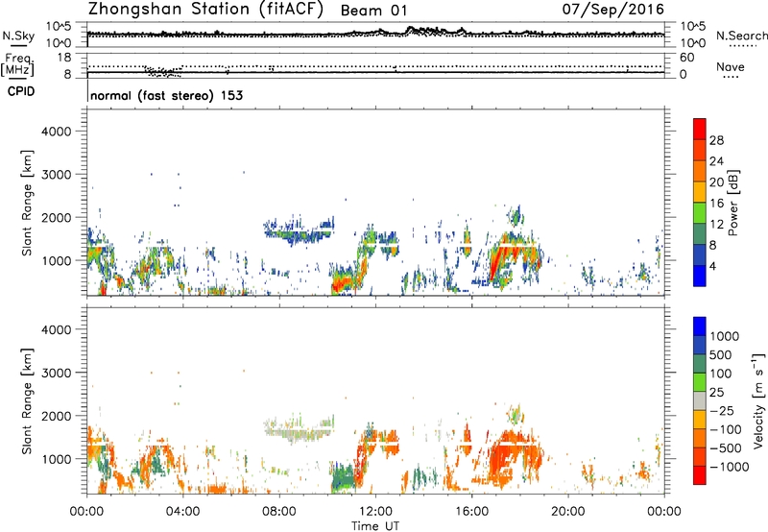The image size is (768, 532).
Task: Click '60' on the Nave axis
Action: click(686, 58)
